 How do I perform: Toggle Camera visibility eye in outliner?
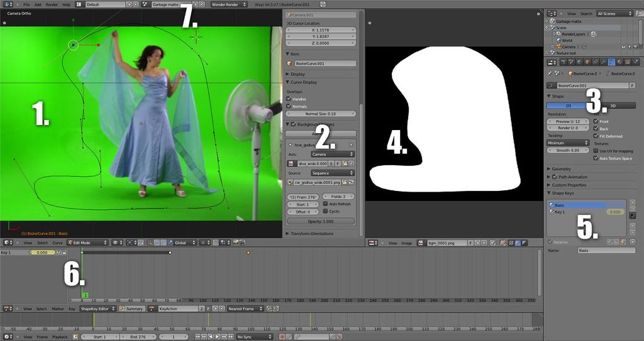623,46
